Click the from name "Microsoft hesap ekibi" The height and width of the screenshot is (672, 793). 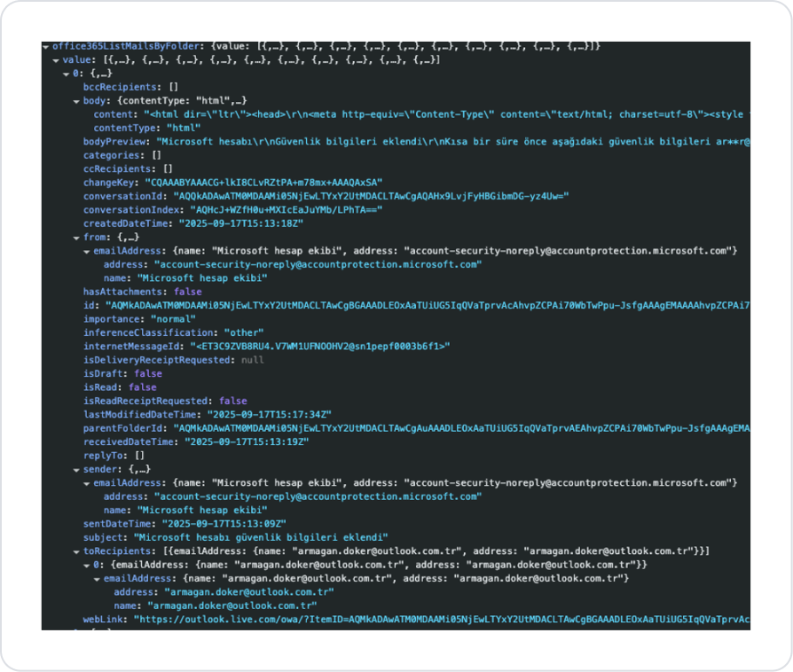[202, 278]
